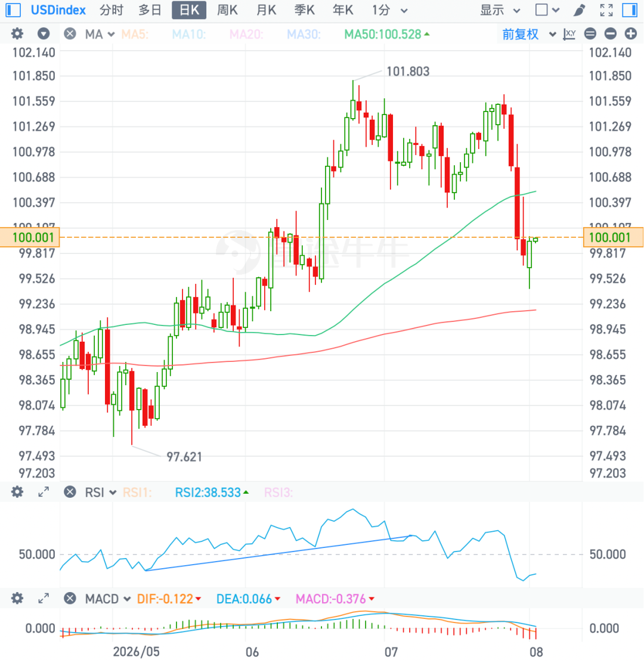Switch to 季K quarterly tab
This screenshot has height=663, width=644.
click(x=305, y=10)
